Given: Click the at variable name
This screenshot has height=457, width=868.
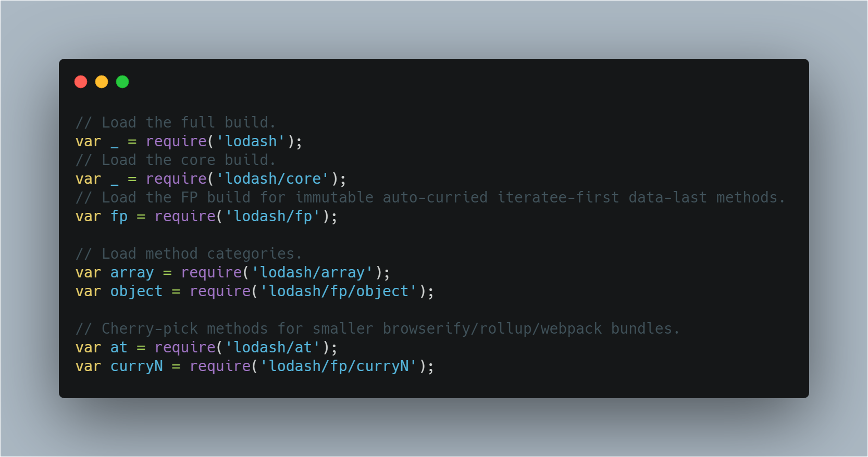Looking at the screenshot, I should (119, 347).
